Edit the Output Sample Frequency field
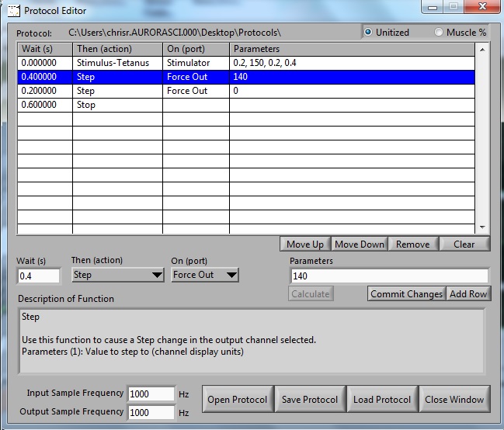The height and width of the screenshot is (430, 504). pyautogui.click(x=151, y=412)
